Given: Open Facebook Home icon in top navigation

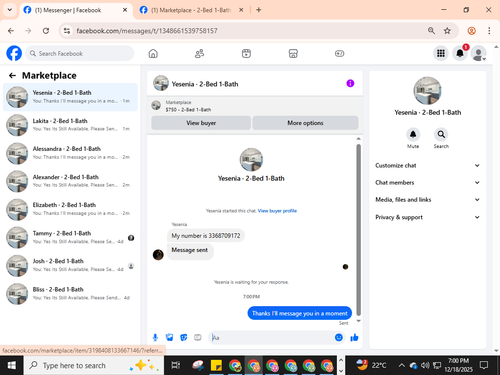Looking at the screenshot, I should coord(153,53).
